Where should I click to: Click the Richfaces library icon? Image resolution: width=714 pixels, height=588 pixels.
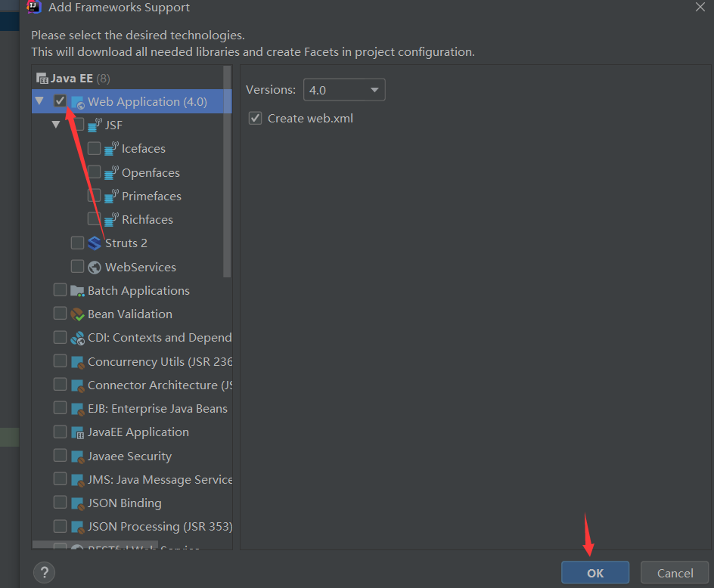[x=112, y=220]
